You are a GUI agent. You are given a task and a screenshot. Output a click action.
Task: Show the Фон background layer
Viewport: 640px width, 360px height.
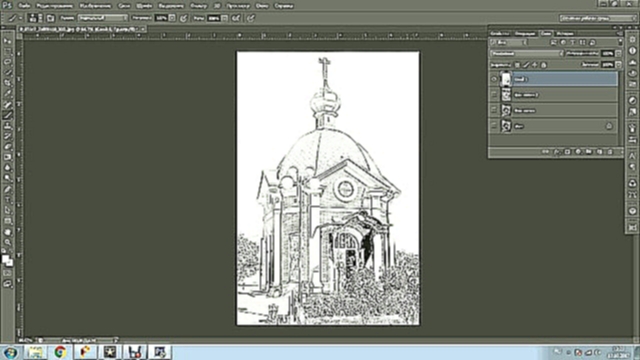pyautogui.click(x=494, y=126)
